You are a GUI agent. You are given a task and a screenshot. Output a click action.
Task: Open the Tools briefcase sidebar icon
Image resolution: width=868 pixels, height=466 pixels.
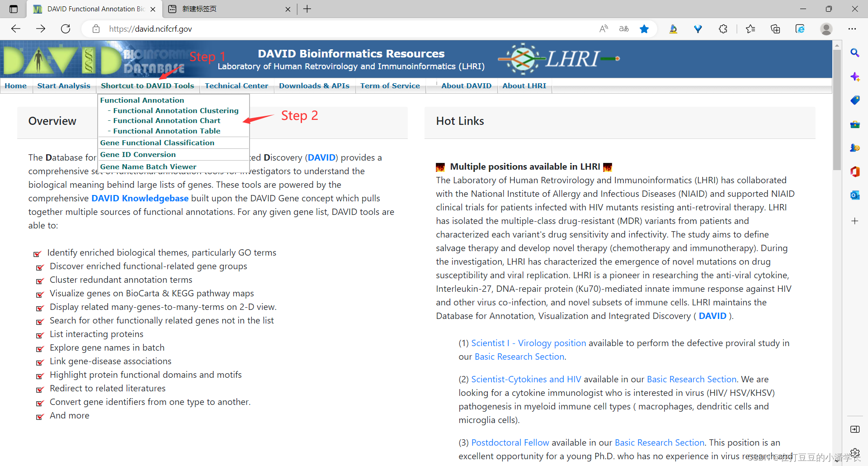coord(855,124)
